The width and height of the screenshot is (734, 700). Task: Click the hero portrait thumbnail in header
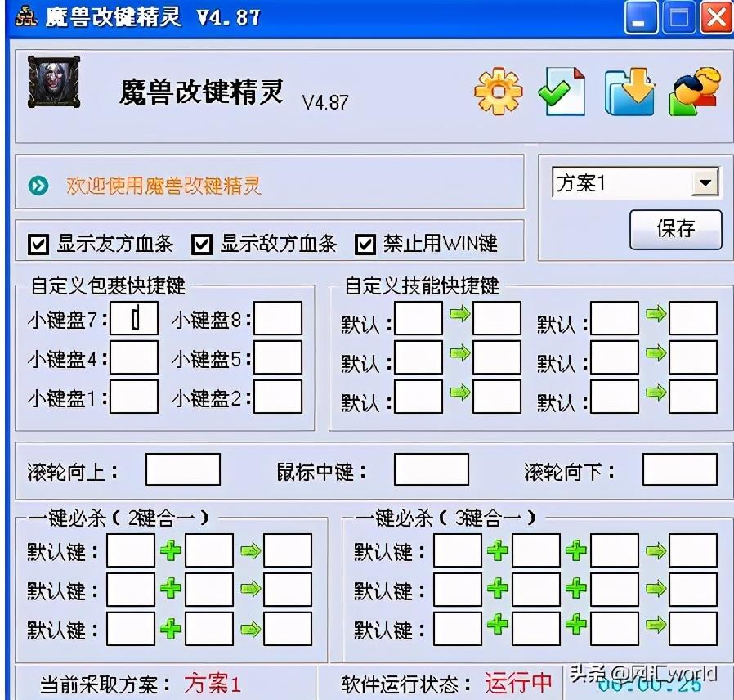[x=54, y=82]
